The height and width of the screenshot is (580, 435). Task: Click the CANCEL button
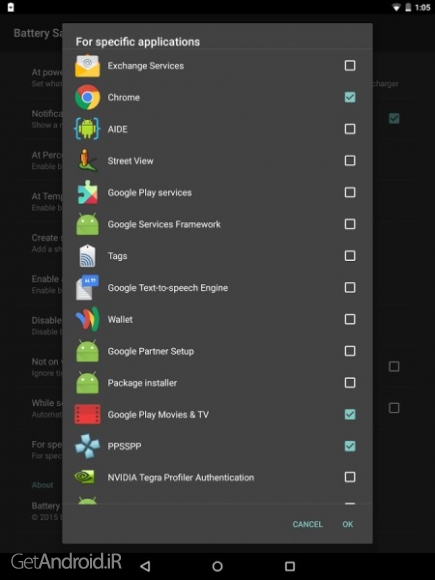(307, 524)
